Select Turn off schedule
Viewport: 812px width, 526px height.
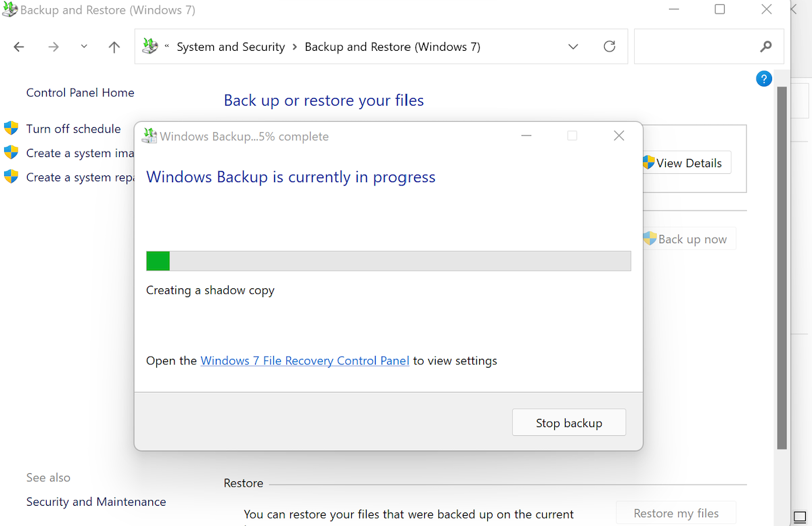73,129
